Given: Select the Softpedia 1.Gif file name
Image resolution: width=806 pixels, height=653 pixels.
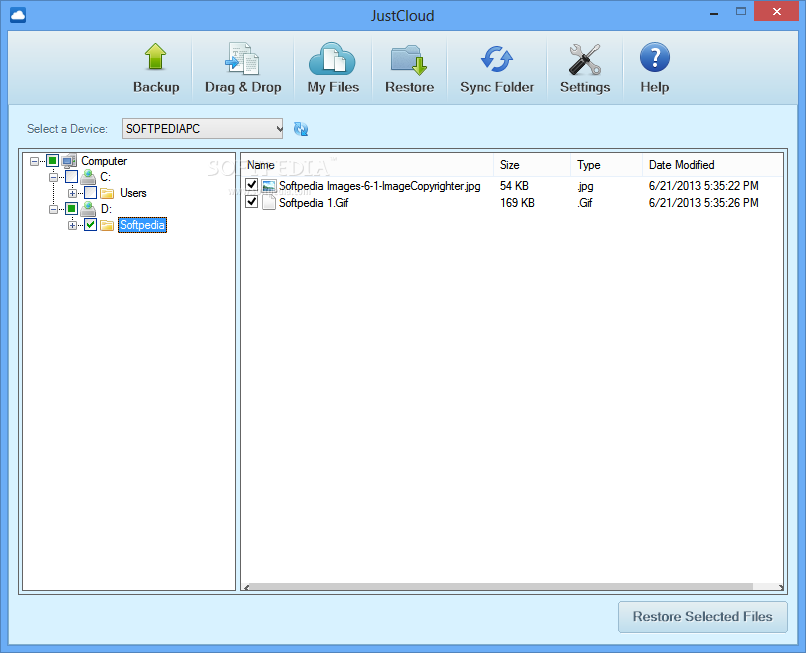Looking at the screenshot, I should (314, 203).
